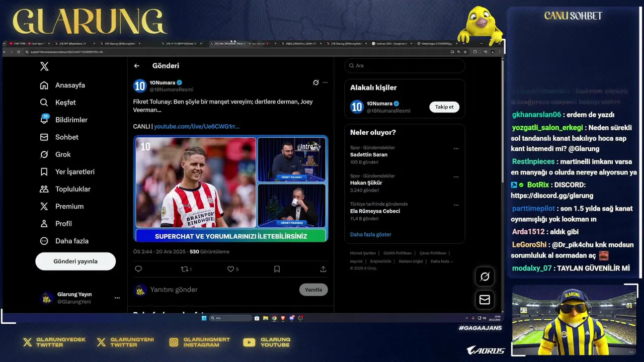644x362 pixels.
Task: Click the back arrow next to Gönderi
Action: [x=137, y=66]
